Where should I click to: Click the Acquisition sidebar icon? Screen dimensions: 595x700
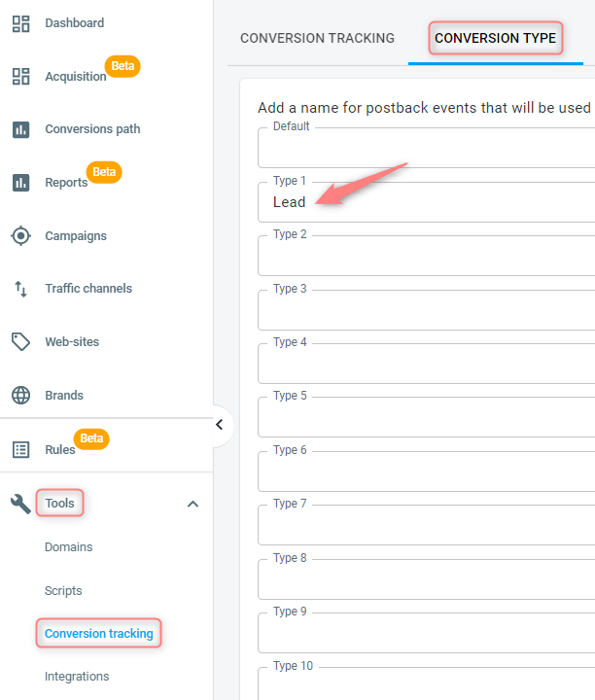coord(20,77)
